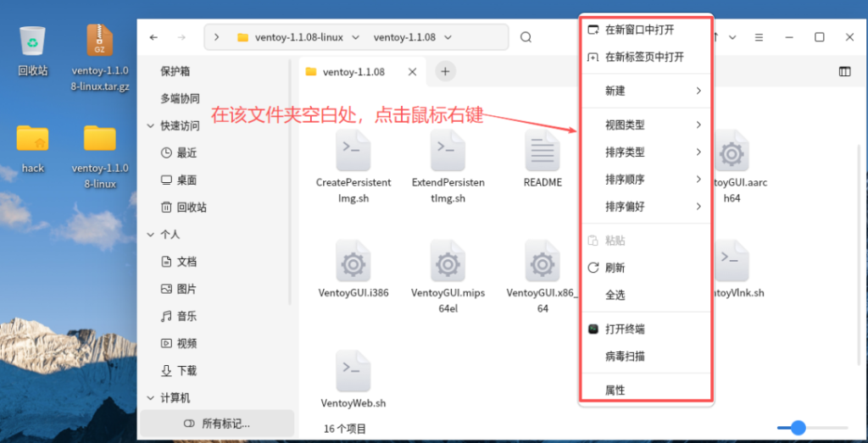Click the icon zoom slider handle

click(798, 428)
